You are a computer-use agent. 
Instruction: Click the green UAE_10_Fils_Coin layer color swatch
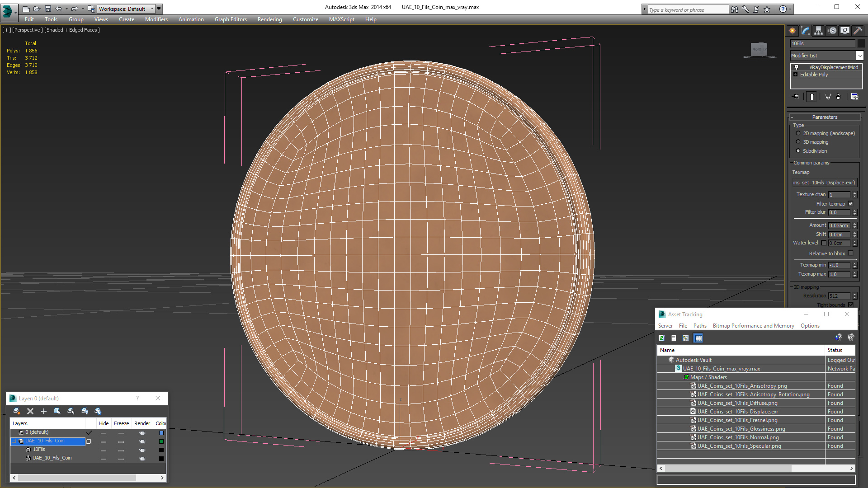tap(161, 441)
